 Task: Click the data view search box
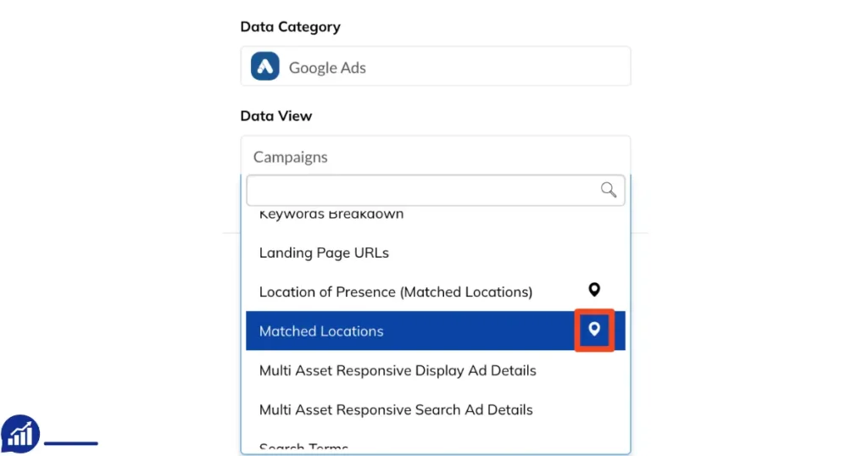(x=436, y=191)
